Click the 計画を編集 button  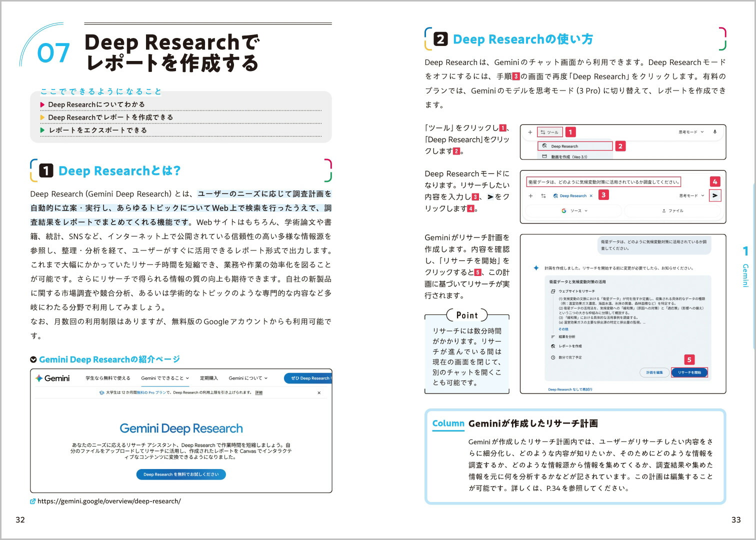(x=654, y=372)
